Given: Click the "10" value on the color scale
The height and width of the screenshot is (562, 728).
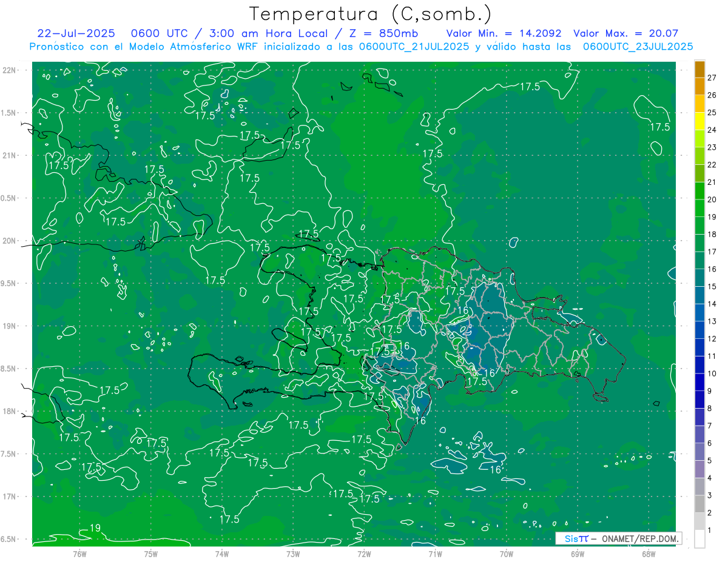Looking at the screenshot, I should pos(712,373).
